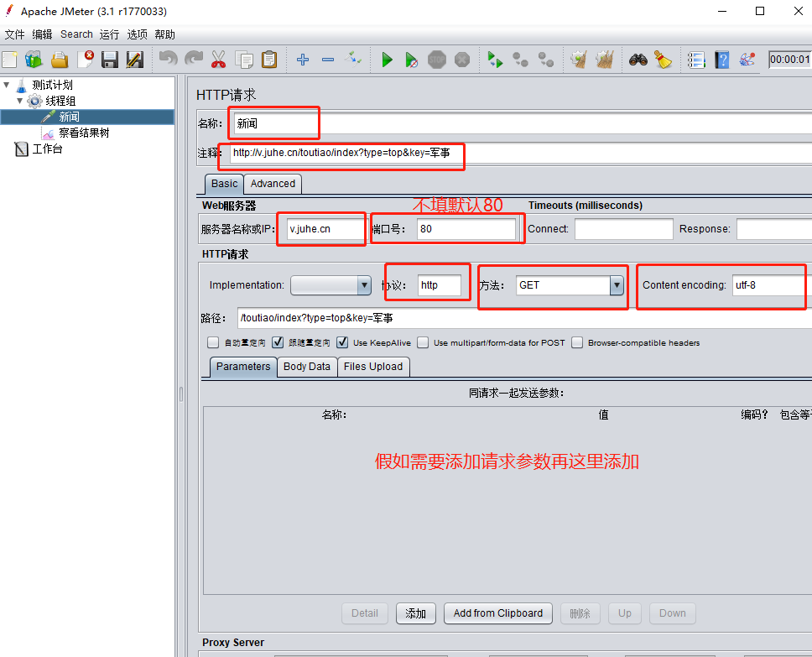Start test without pauses icon

[x=412, y=60]
